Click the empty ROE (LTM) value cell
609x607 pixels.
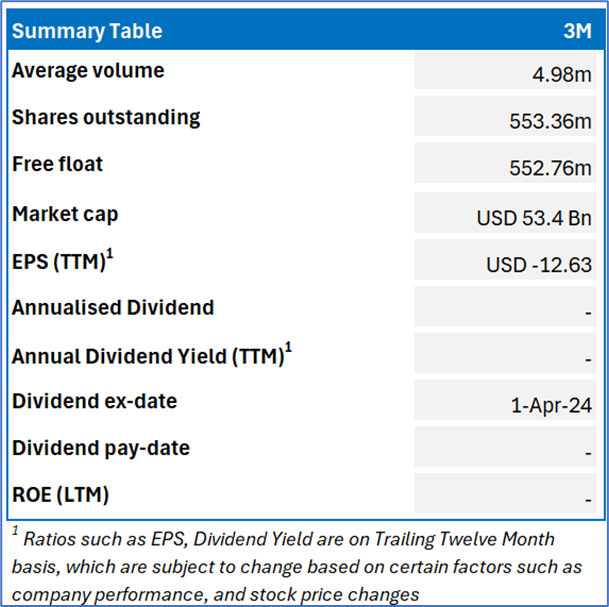[x=510, y=495]
